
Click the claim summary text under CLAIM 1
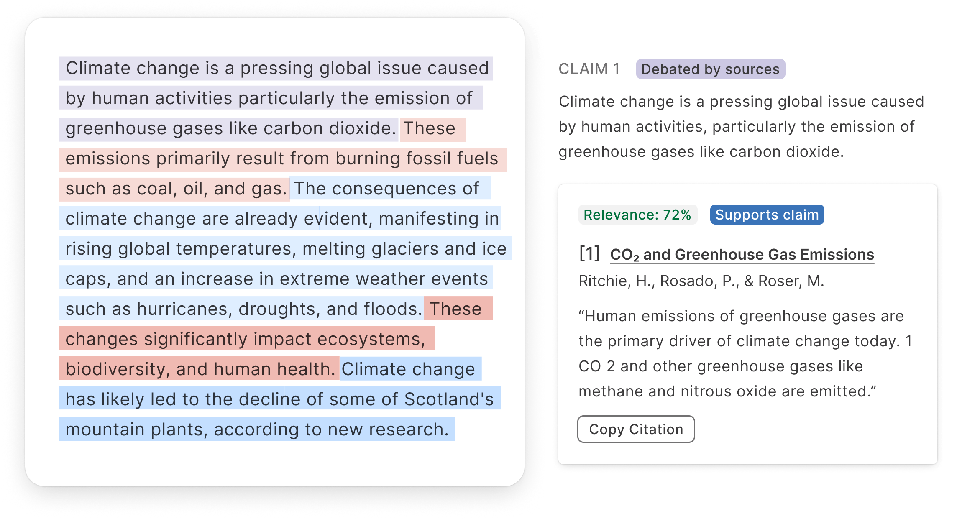741,126
